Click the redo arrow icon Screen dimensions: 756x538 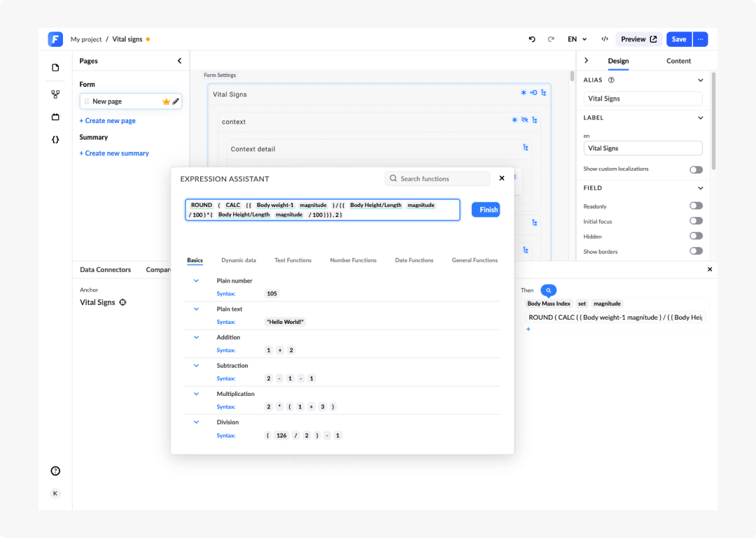(551, 39)
